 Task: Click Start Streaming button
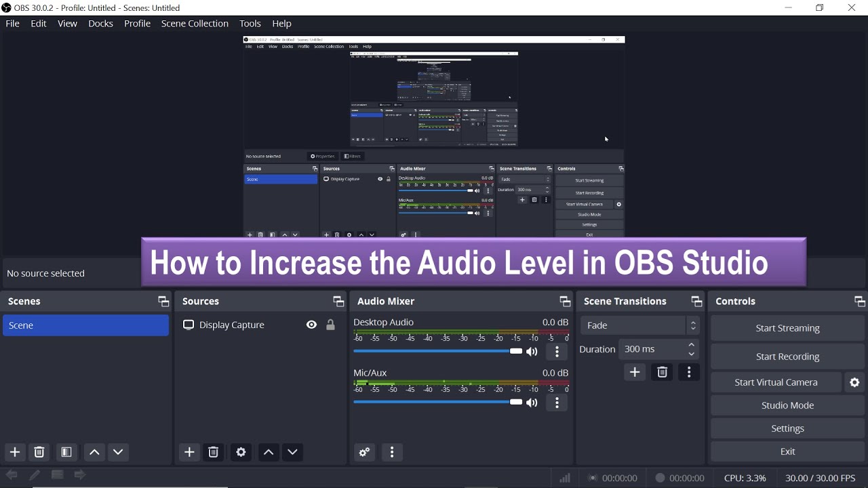click(788, 328)
